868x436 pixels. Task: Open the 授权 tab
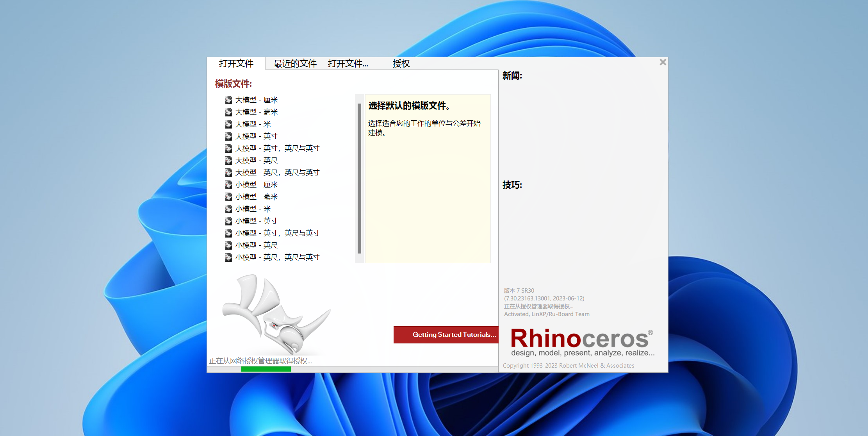click(x=401, y=64)
